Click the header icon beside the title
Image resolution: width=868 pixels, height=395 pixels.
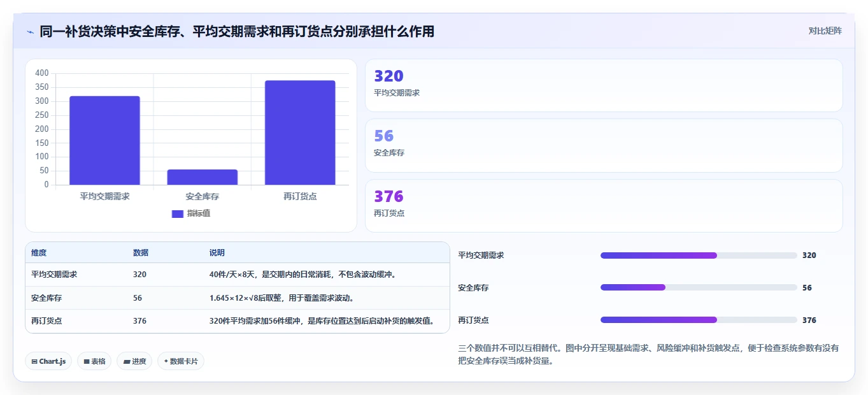[30, 32]
